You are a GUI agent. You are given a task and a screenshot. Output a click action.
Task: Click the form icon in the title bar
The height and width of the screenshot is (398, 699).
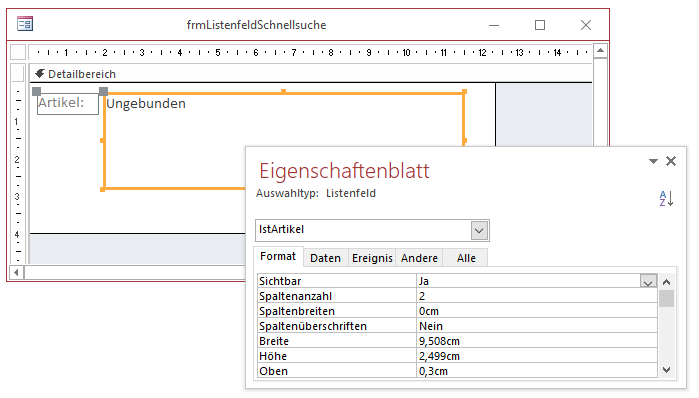(25, 24)
